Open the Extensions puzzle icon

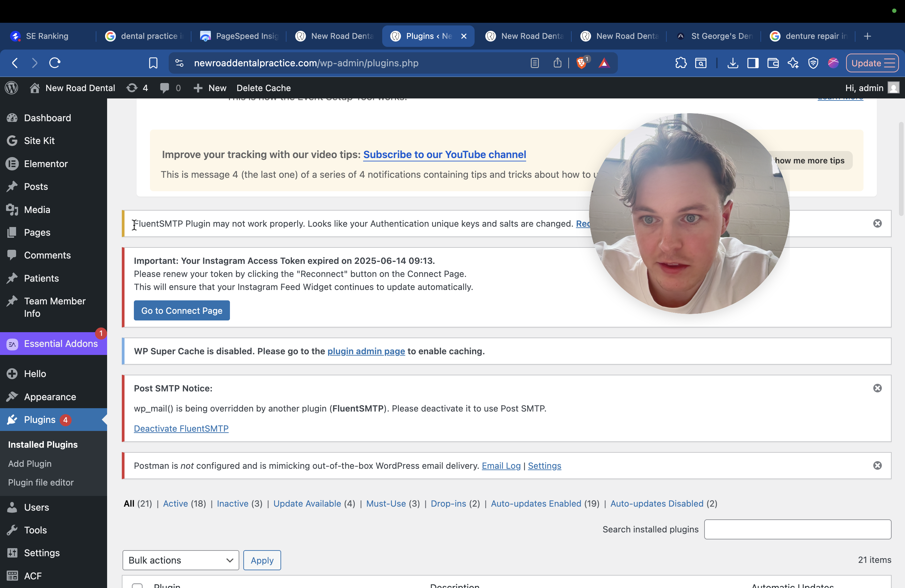coord(681,63)
